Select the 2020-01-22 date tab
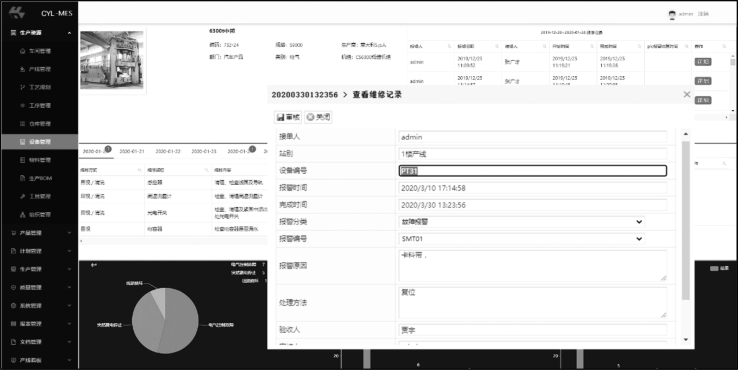 click(168, 152)
